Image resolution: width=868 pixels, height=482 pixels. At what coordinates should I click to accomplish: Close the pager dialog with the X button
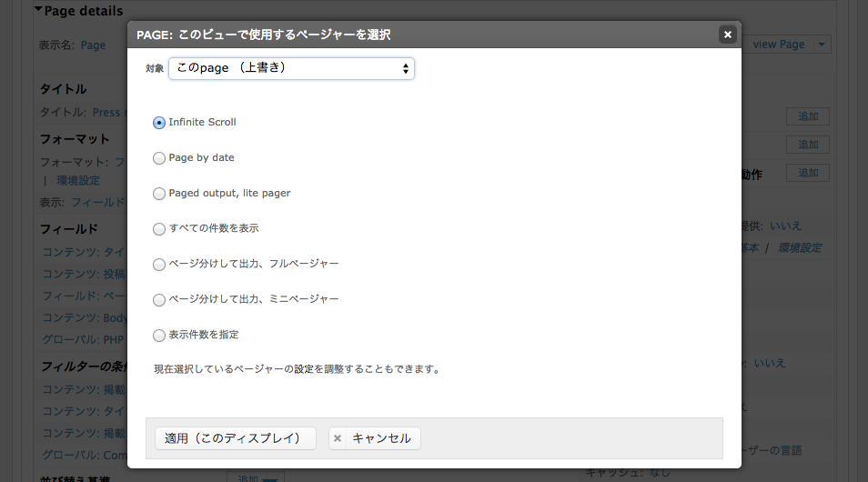point(727,35)
